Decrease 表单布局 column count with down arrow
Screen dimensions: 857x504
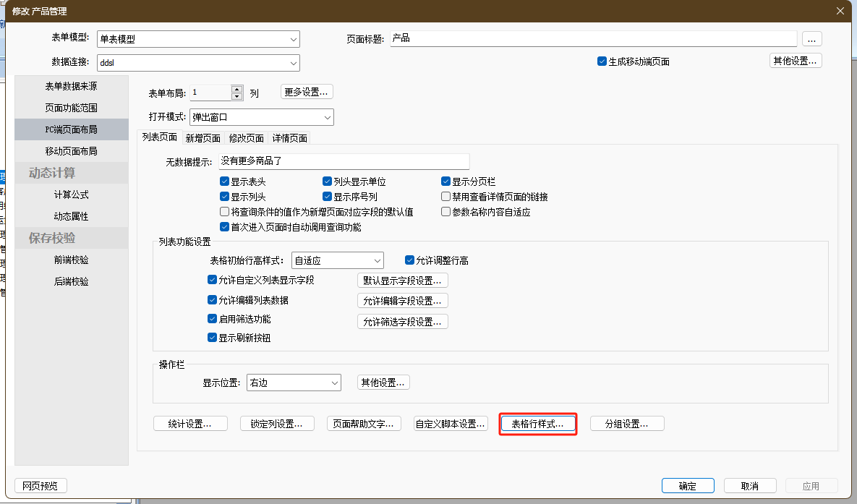pyautogui.click(x=236, y=96)
